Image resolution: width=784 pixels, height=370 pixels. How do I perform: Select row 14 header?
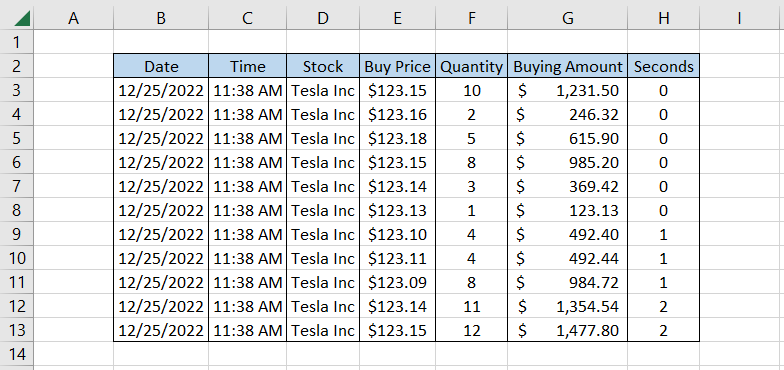(x=16, y=354)
